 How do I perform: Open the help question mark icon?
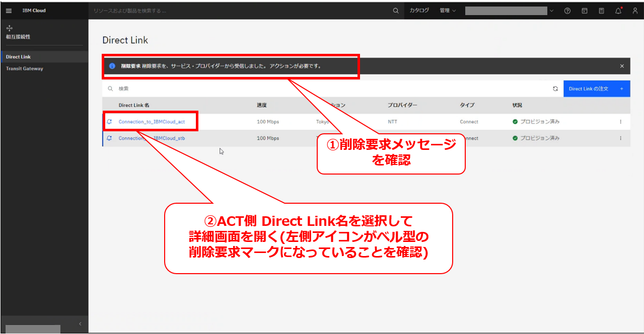(x=567, y=11)
